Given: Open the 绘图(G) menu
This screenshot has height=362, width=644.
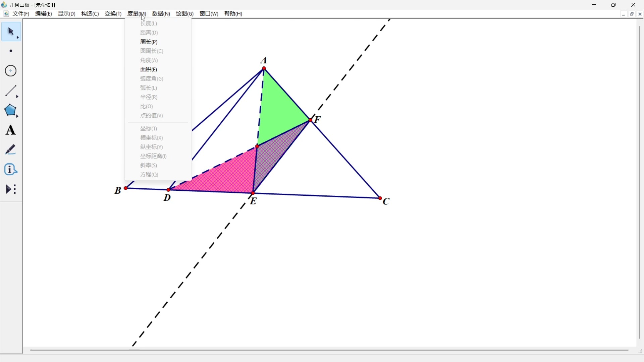Looking at the screenshot, I should [185, 14].
